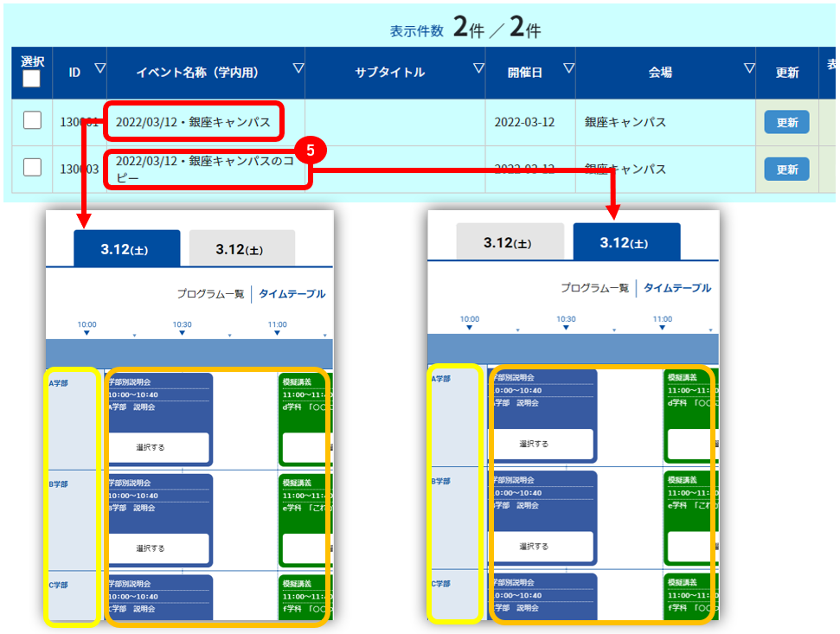Click 選択する on A学部 説明会 card, right timetable

click(542, 444)
